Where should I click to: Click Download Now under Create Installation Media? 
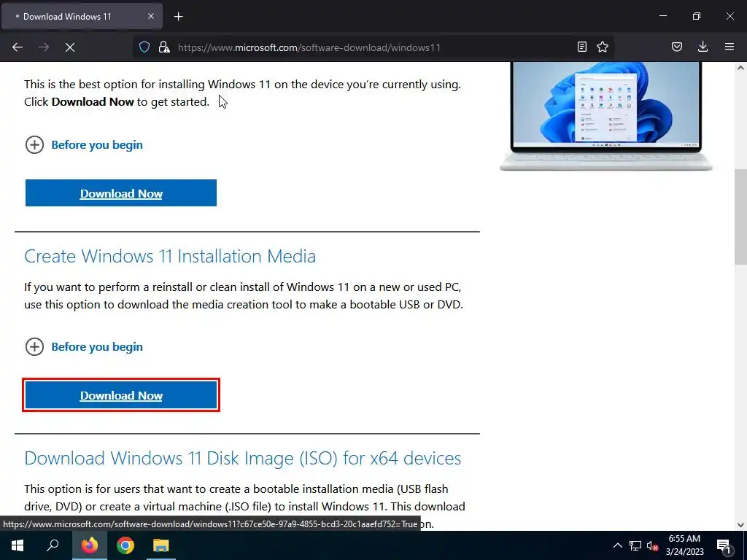[121, 394]
